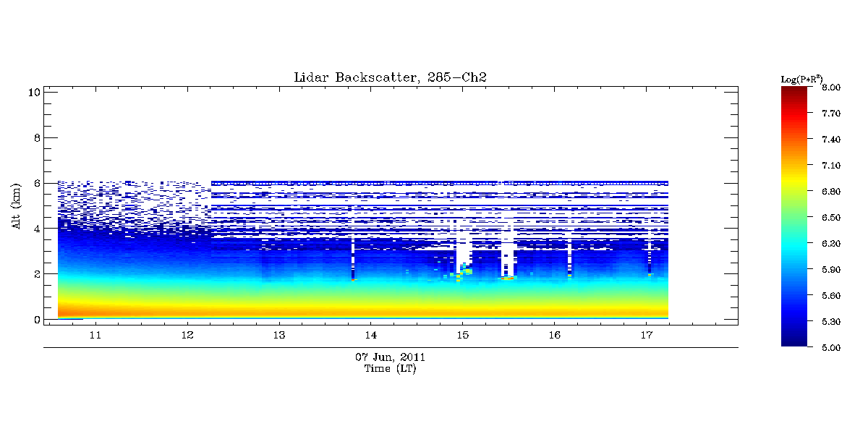The image size is (868, 434).
Task: Click the x-axis tick label "13"
Action: click(278, 335)
